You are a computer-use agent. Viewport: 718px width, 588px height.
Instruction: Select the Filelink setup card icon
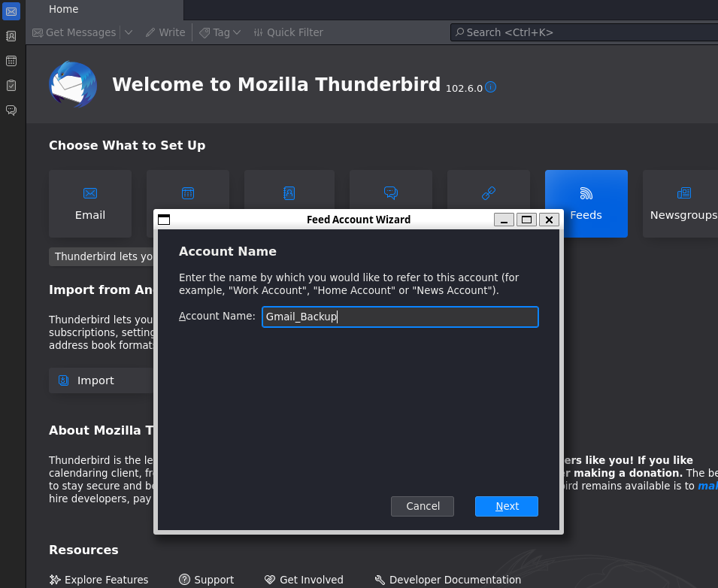pos(489,193)
